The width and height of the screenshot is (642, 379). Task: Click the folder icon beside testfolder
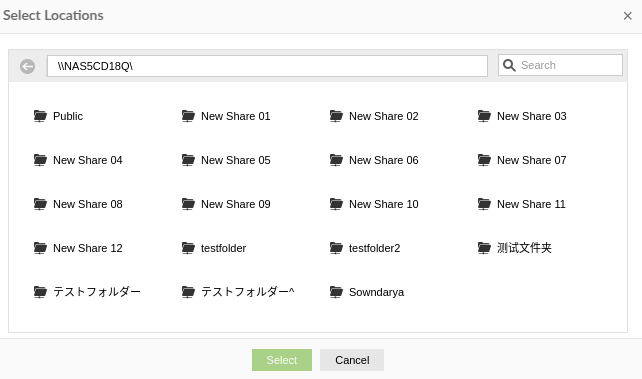(188, 248)
